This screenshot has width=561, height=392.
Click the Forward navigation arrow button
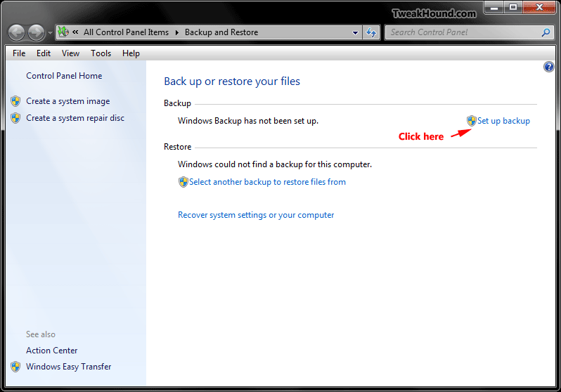(x=36, y=32)
